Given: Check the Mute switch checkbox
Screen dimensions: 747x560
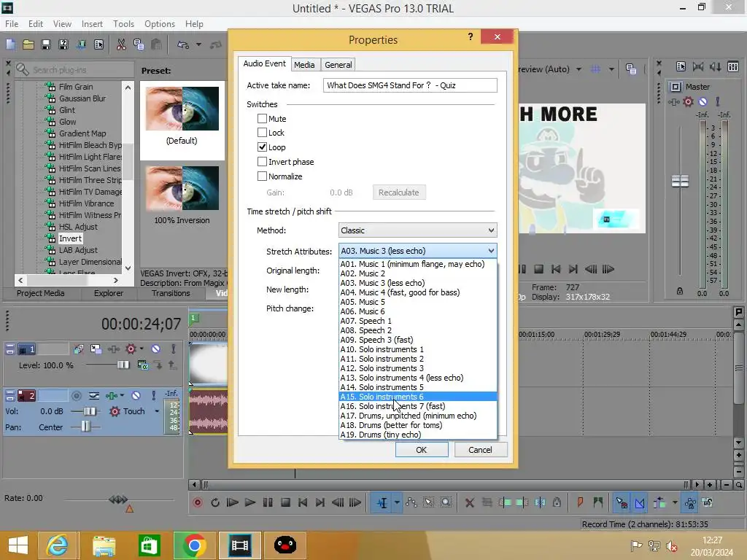Looking at the screenshot, I should pyautogui.click(x=262, y=119).
